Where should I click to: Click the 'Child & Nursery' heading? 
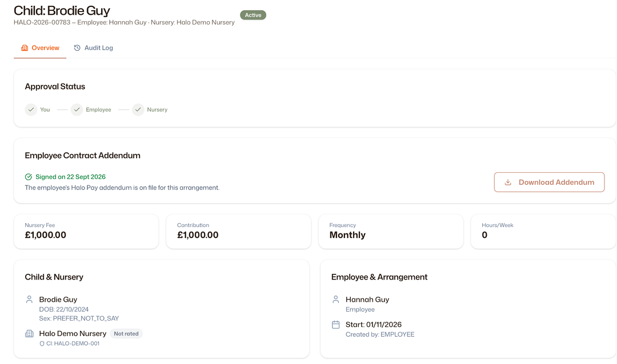coord(54,277)
